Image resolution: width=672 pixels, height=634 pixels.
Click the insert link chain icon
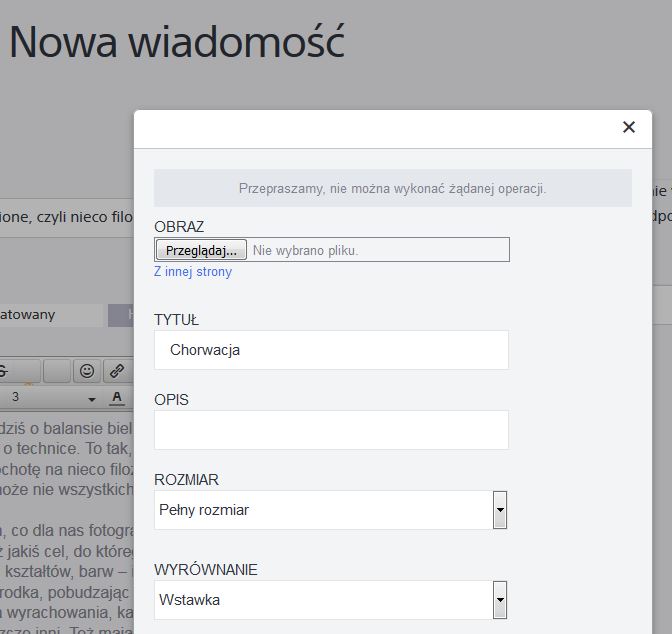117,371
